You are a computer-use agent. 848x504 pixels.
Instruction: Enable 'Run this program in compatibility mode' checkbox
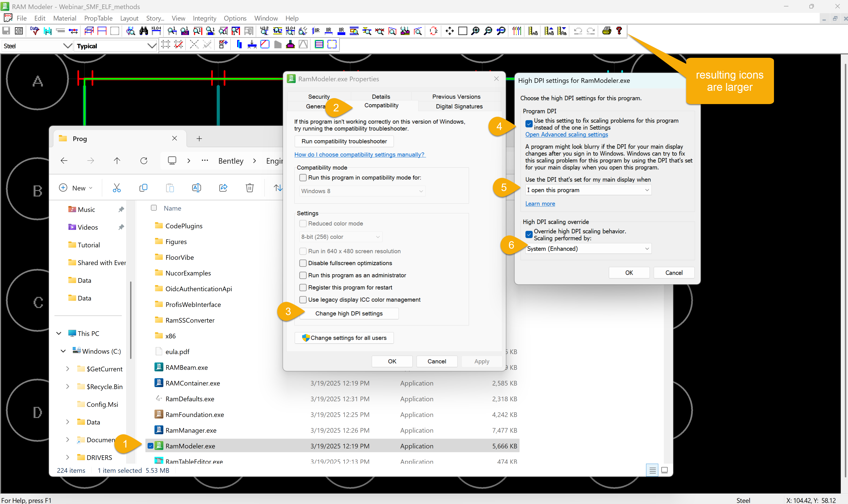(x=303, y=178)
